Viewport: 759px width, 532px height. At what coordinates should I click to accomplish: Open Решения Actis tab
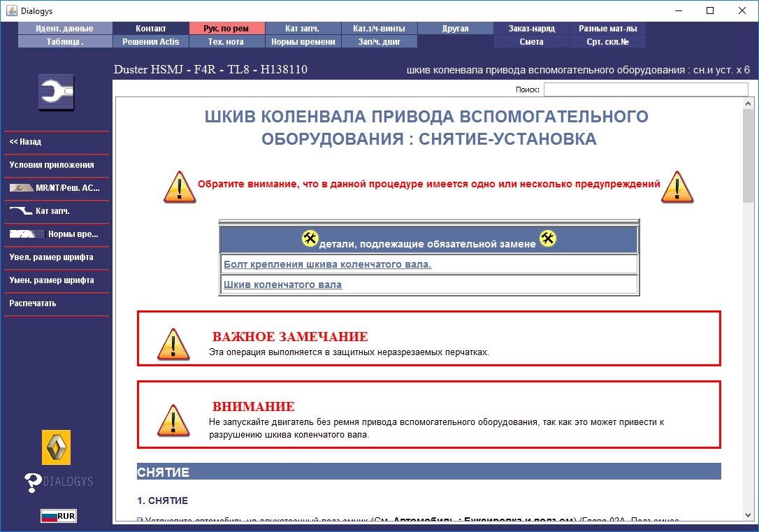point(150,42)
